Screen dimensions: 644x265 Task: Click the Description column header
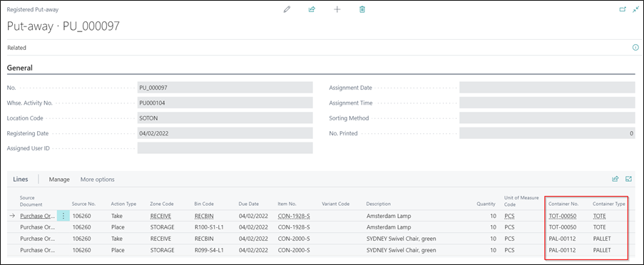(x=378, y=204)
